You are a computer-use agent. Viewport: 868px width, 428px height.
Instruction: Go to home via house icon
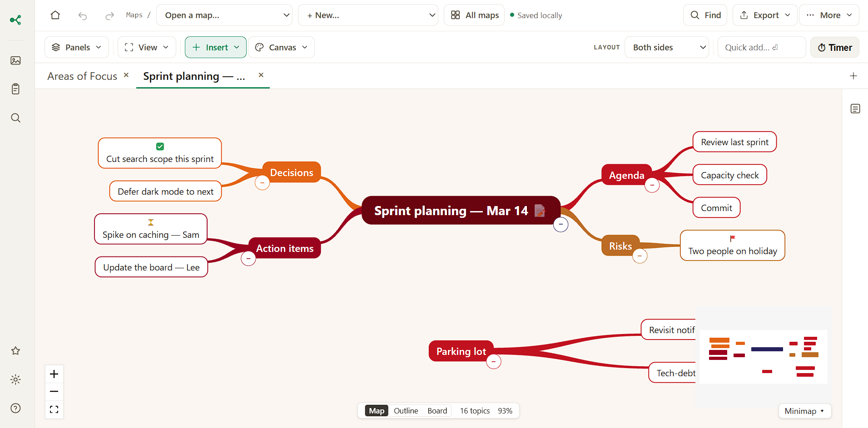tap(55, 15)
